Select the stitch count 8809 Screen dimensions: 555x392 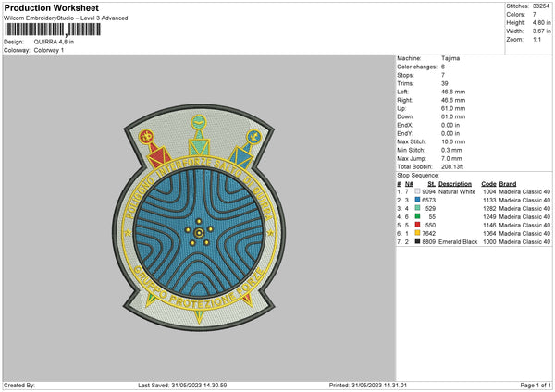coord(428,242)
